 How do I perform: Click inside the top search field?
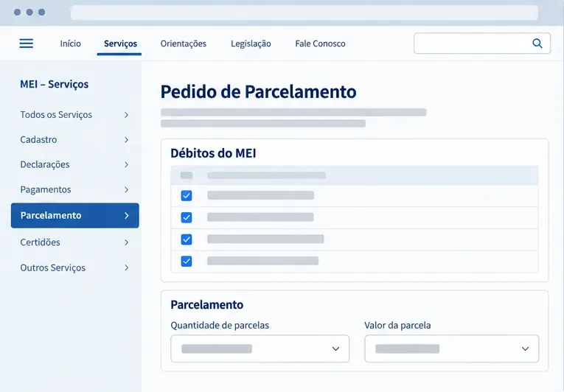point(482,43)
